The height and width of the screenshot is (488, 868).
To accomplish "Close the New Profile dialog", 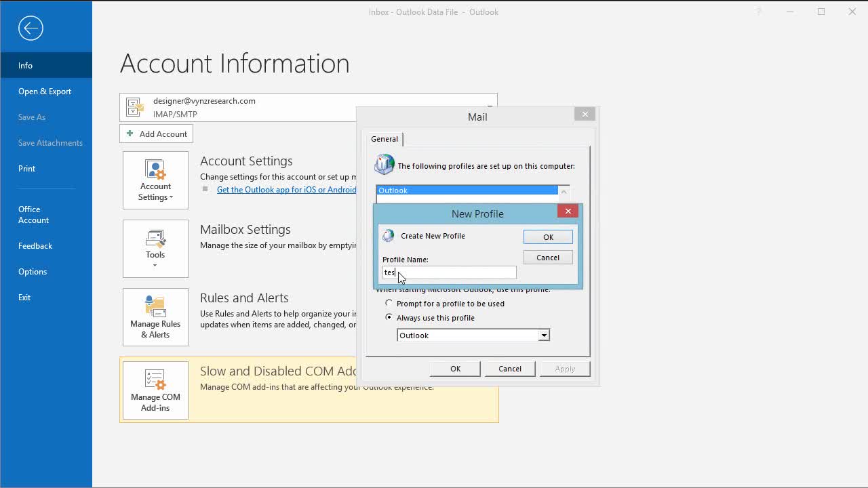I will (x=568, y=211).
